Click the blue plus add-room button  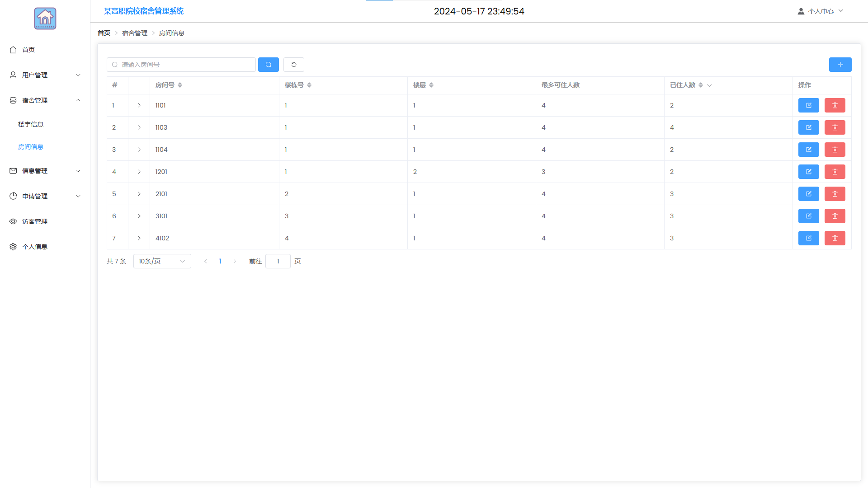point(840,65)
